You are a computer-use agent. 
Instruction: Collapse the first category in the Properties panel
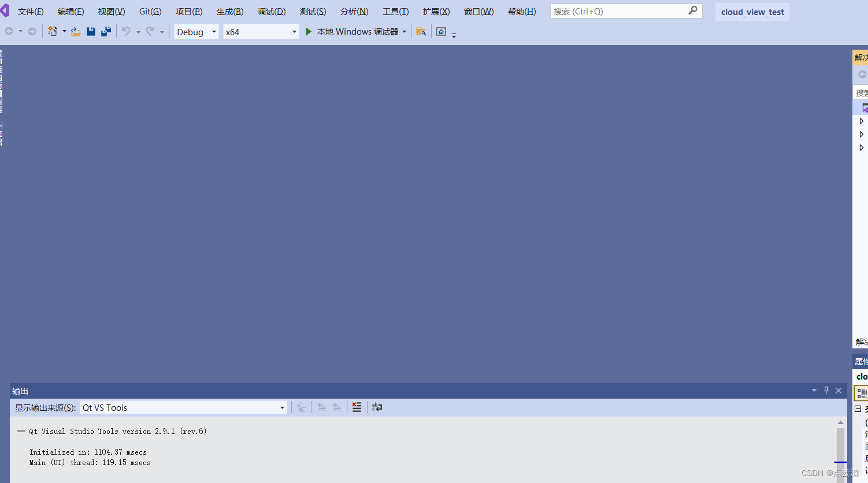858,408
